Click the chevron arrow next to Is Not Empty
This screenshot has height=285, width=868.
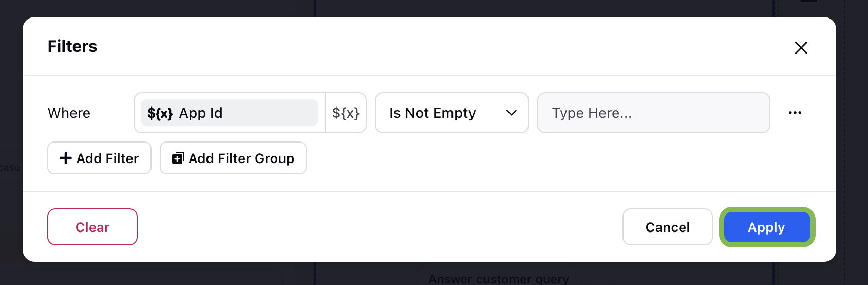point(512,113)
